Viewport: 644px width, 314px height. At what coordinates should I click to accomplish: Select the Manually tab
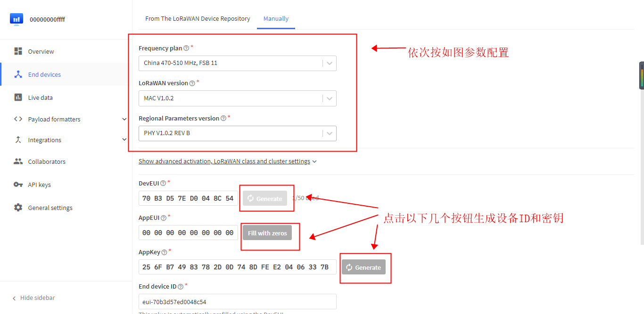point(276,19)
